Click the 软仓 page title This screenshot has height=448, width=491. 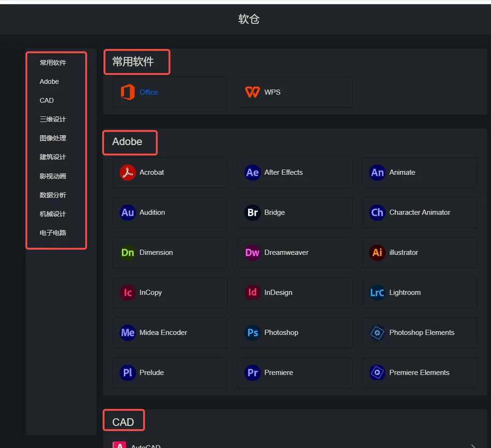pyautogui.click(x=249, y=19)
